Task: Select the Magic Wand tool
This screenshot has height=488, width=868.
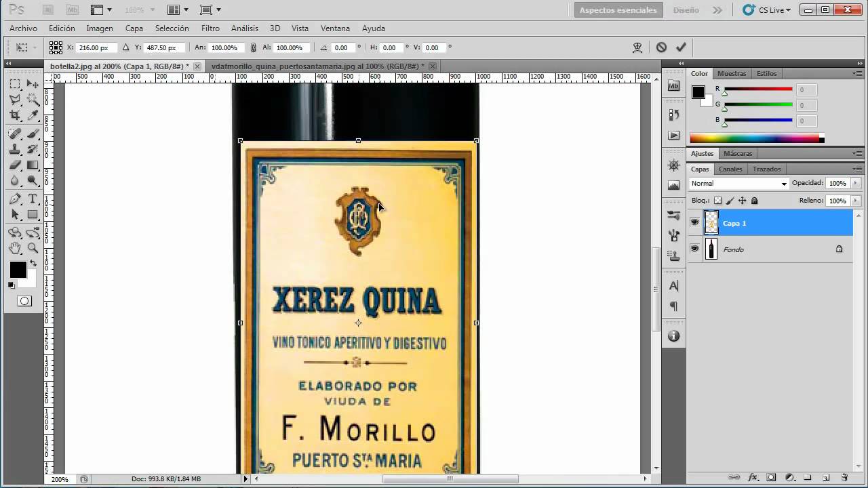Action: [x=33, y=100]
